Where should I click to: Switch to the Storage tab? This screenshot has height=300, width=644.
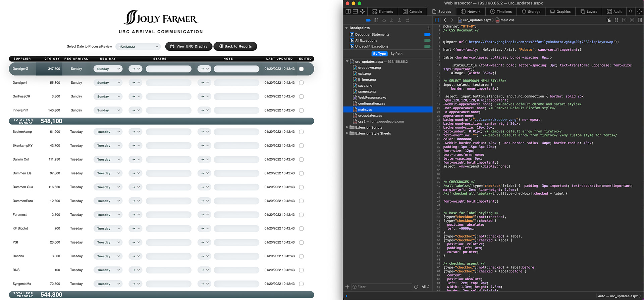click(531, 11)
